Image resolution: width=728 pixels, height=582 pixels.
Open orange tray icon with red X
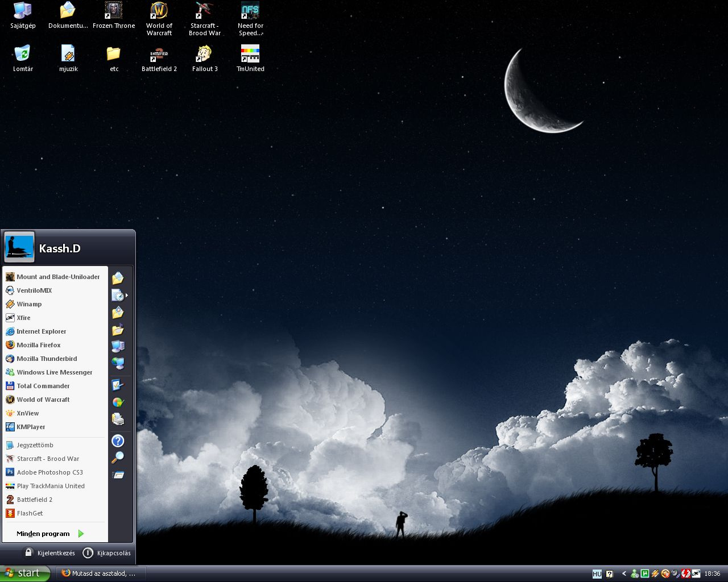(665, 574)
